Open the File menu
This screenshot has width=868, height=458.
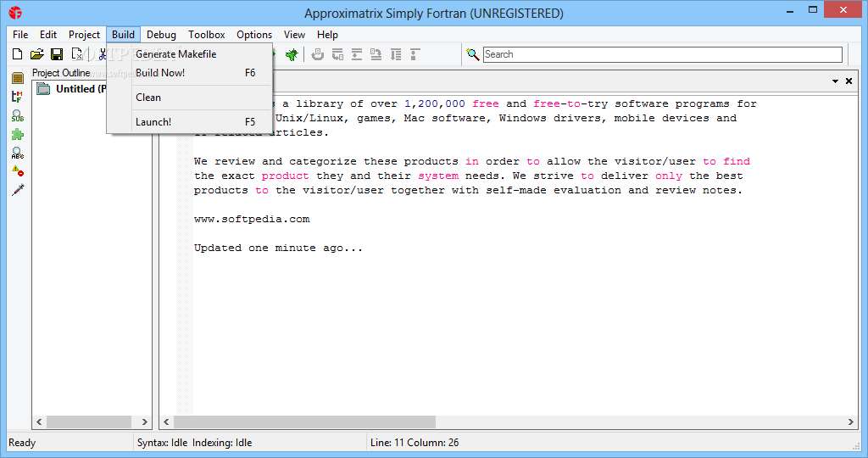point(20,34)
